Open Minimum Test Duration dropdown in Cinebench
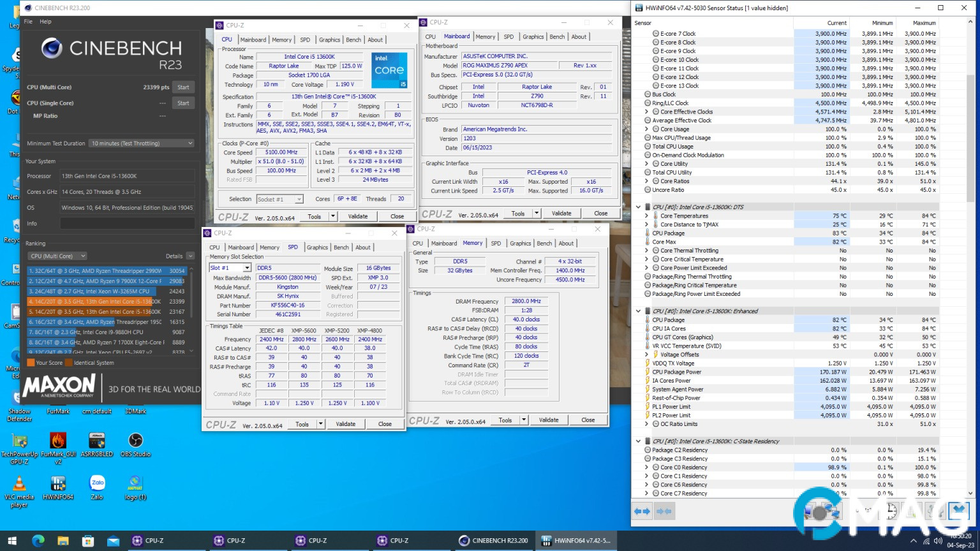 click(142, 143)
